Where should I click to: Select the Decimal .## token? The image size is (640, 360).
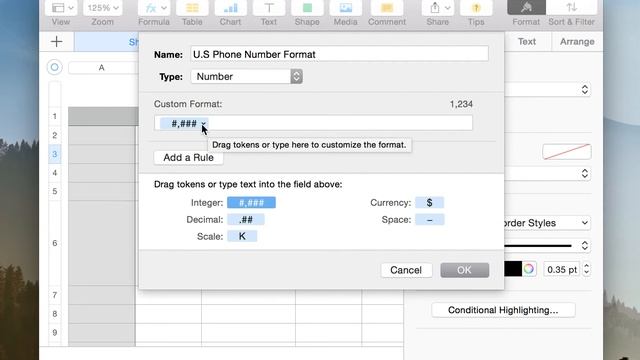(246, 220)
